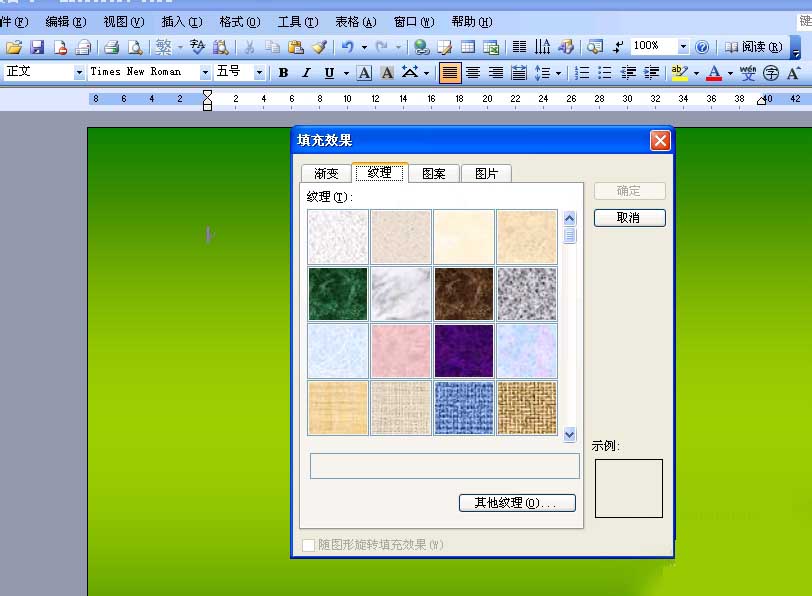Viewport: 812px width, 596px height.
Task: Open the 格式 menu
Action: pyautogui.click(x=239, y=22)
